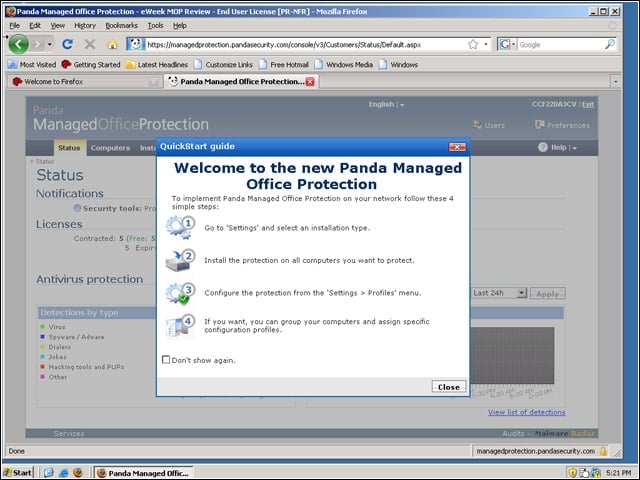Open the Customize Links bookmark
Image resolution: width=640 pixels, height=480 pixels.
coord(223,64)
